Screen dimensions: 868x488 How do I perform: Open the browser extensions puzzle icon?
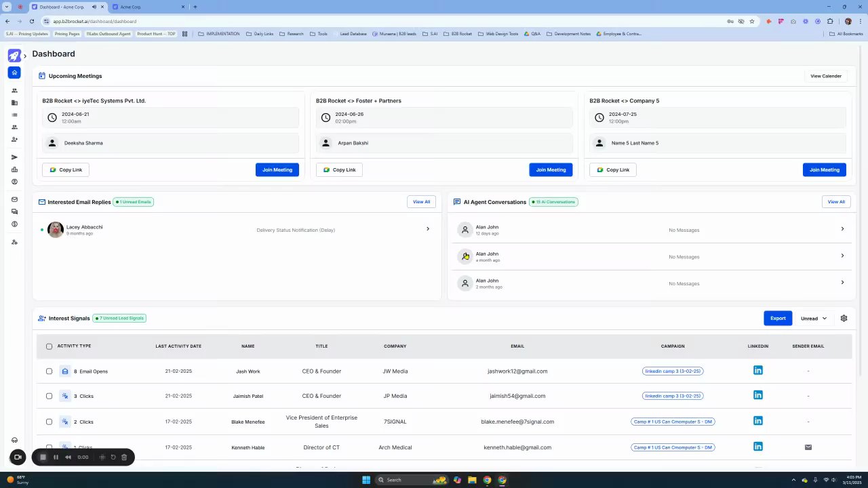830,21
